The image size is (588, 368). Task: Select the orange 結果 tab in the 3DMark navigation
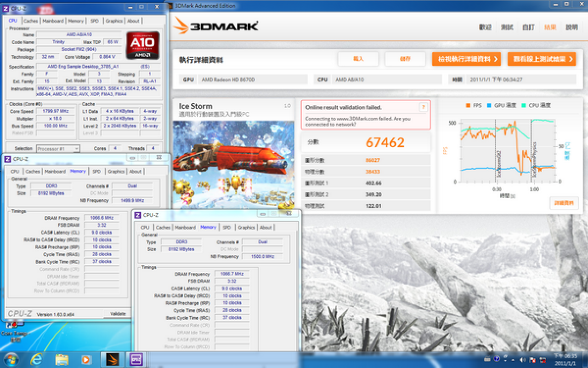click(550, 27)
